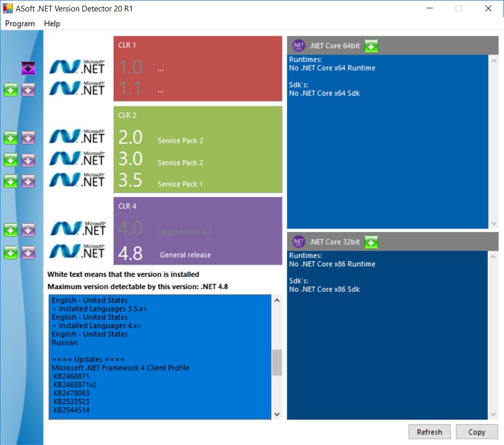
Task: Click the purple arrow icon for .NET 3.5
Action: coord(28,181)
